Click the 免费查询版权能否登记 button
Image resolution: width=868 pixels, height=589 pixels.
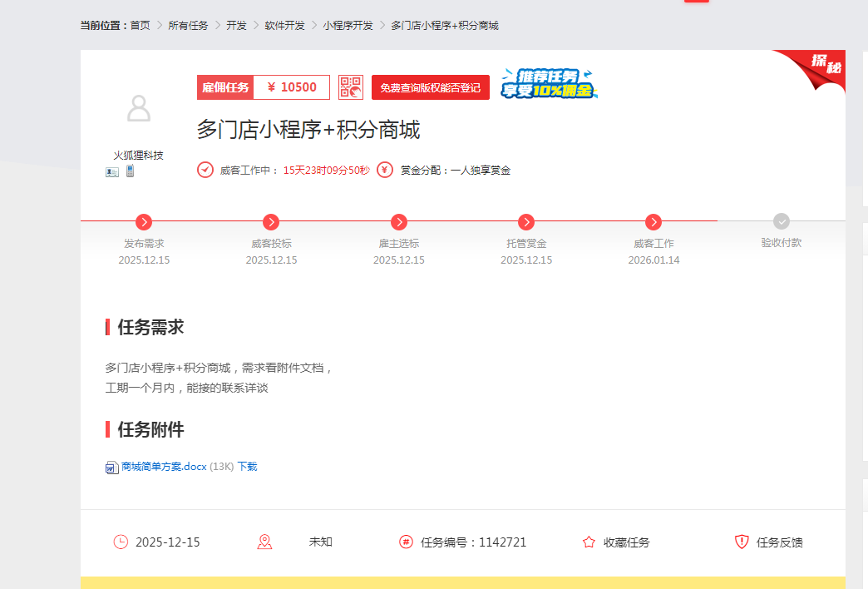431,87
